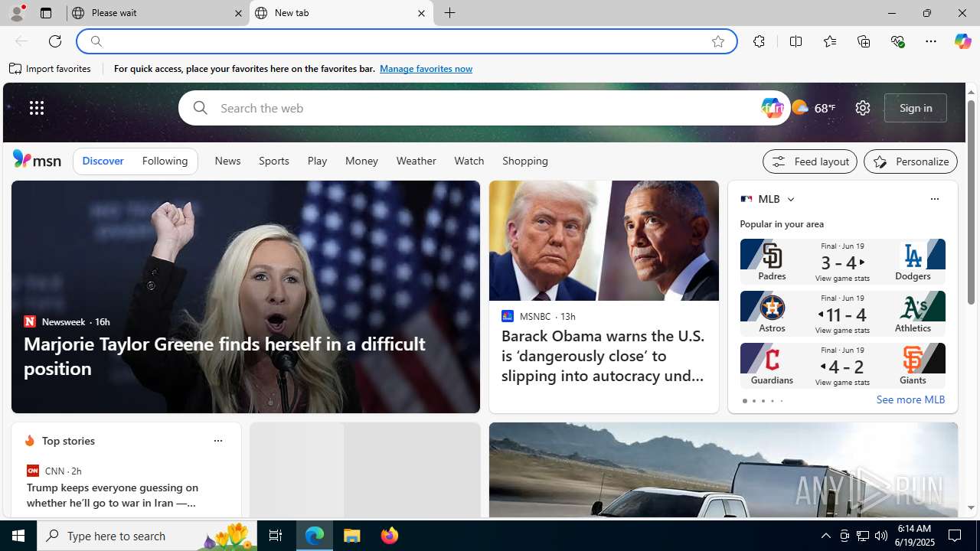Click the Personalize button
Image resolution: width=980 pixels, height=551 pixels.
point(911,161)
